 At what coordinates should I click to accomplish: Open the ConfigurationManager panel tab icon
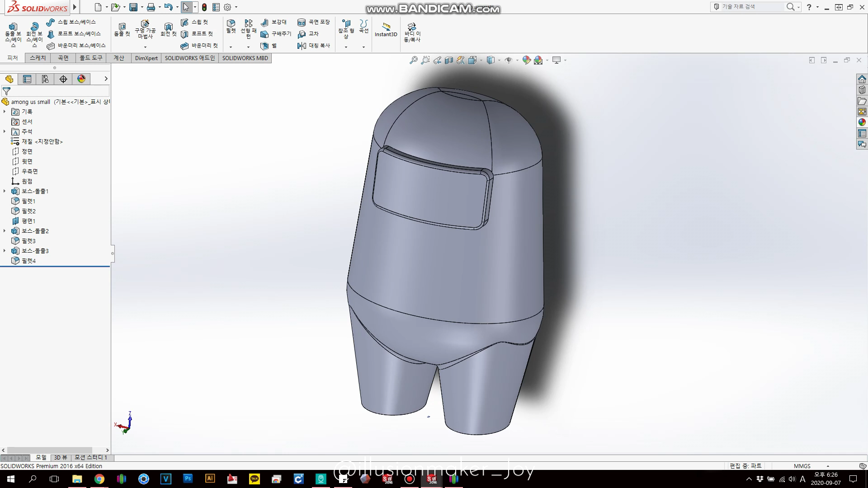click(45, 79)
